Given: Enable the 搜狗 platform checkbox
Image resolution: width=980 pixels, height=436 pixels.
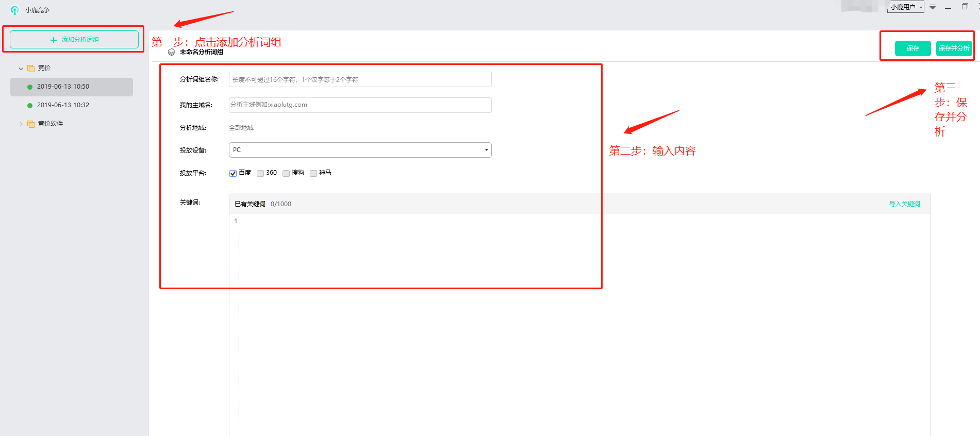Looking at the screenshot, I should pyautogui.click(x=286, y=173).
